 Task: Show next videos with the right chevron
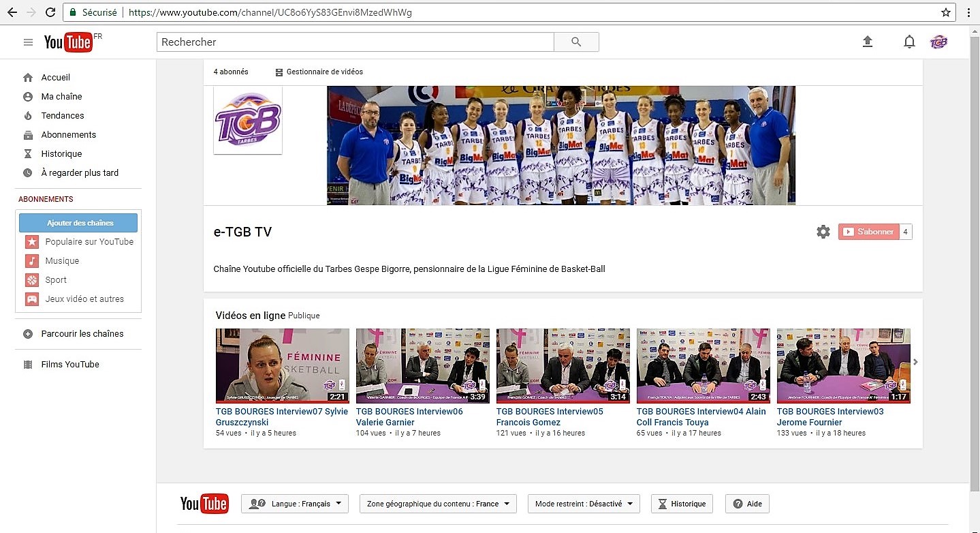(x=915, y=362)
